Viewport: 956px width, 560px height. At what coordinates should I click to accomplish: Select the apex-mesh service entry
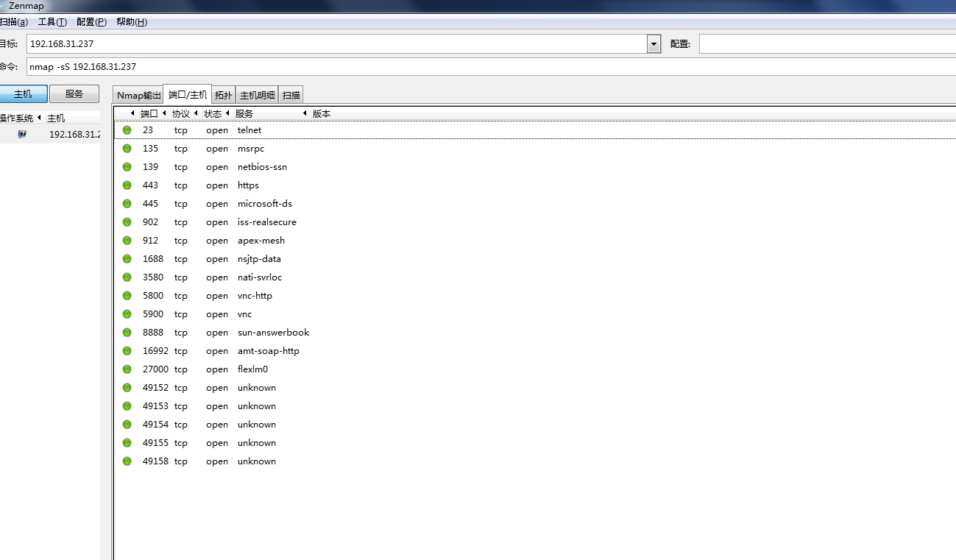[261, 241]
